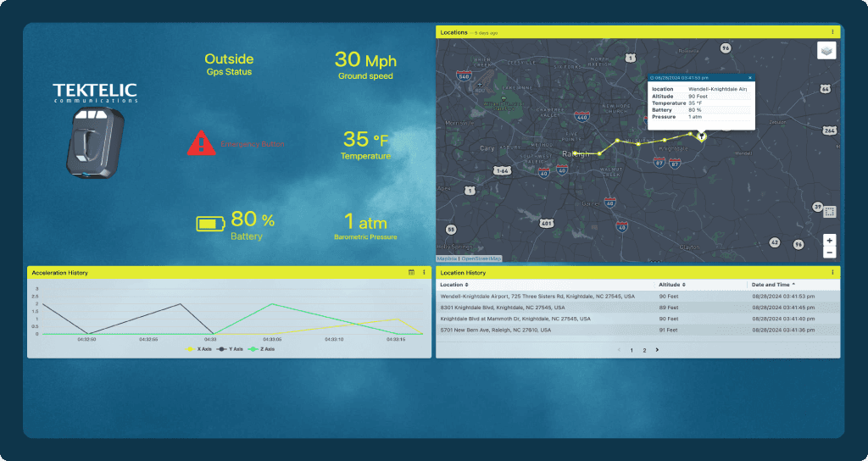Click the Location History widget title
This screenshot has width=868, height=461.
click(x=464, y=273)
